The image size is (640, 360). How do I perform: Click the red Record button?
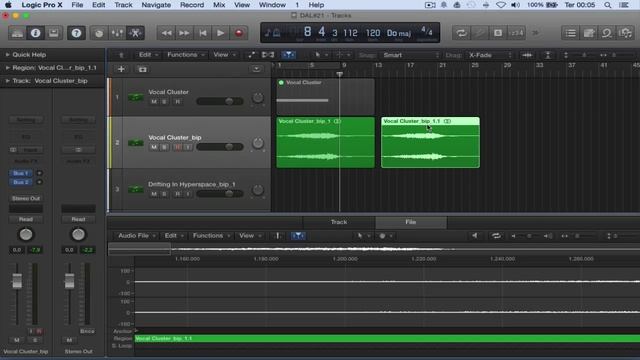(x=239, y=33)
